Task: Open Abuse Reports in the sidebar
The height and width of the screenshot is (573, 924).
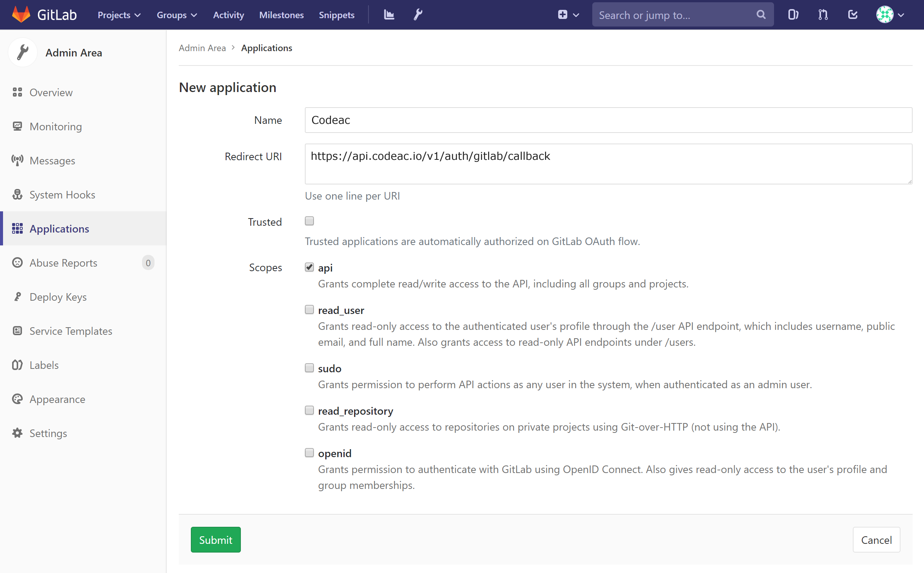Action: coord(63,262)
